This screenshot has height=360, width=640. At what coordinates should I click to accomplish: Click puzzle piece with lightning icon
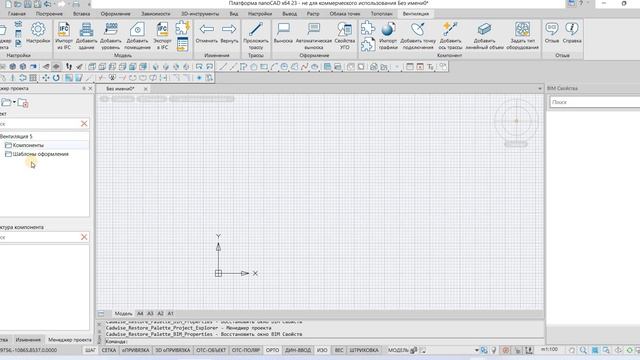tap(182, 28)
